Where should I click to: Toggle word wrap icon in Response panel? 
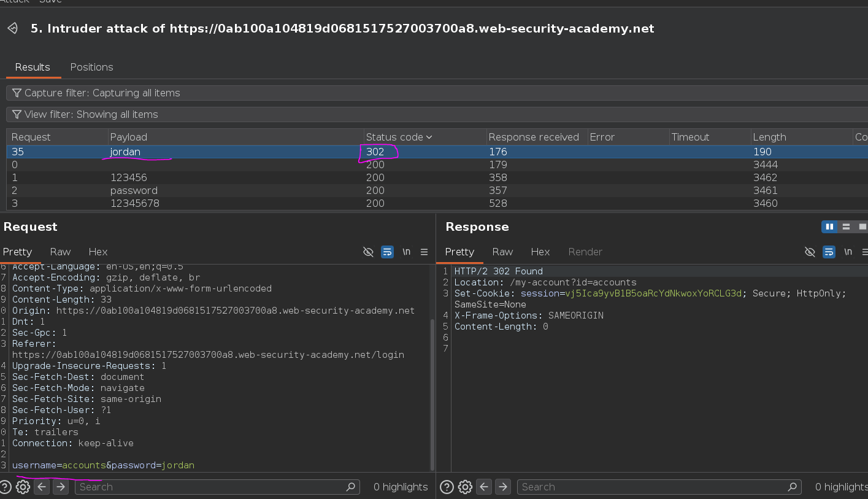(829, 252)
